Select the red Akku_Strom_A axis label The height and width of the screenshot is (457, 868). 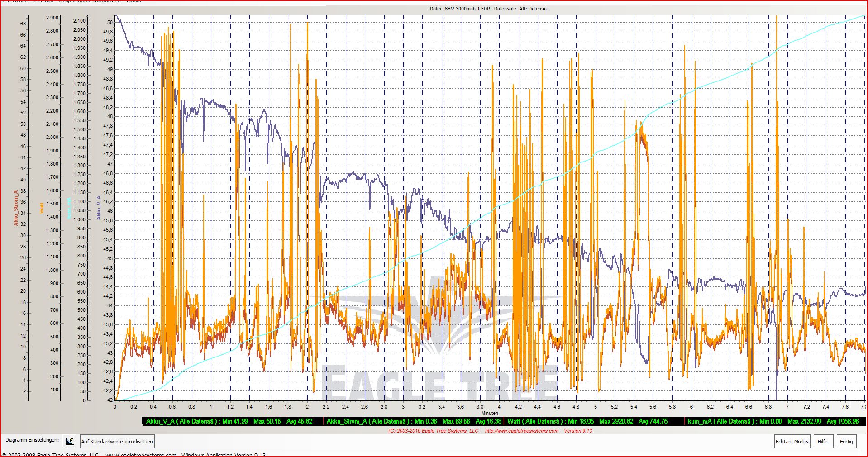click(16, 208)
